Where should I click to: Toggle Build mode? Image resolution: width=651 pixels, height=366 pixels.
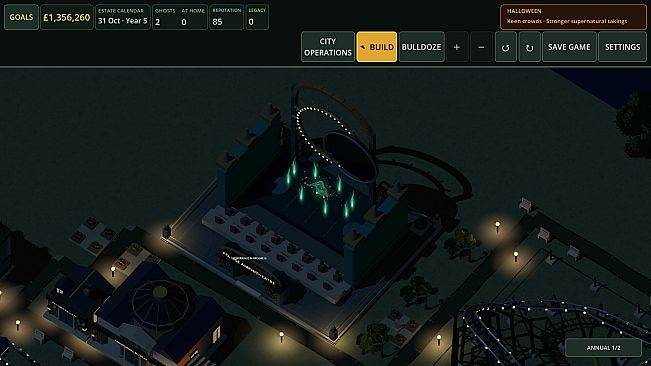tap(377, 47)
